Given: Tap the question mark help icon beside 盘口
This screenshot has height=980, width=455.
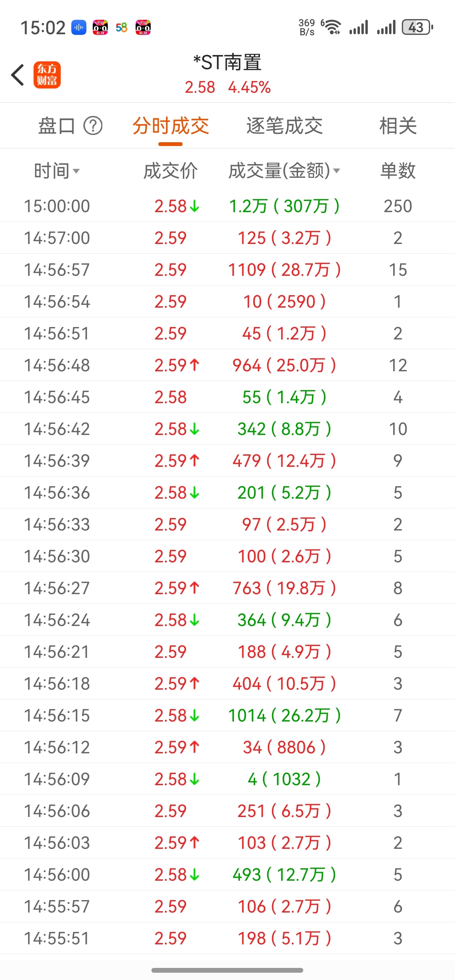Looking at the screenshot, I should click(x=93, y=126).
